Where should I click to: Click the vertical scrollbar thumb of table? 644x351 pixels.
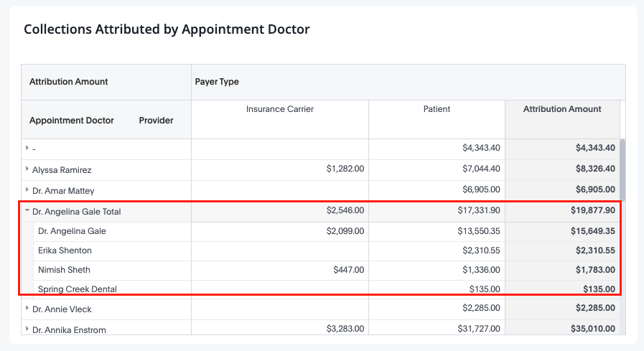click(622, 170)
